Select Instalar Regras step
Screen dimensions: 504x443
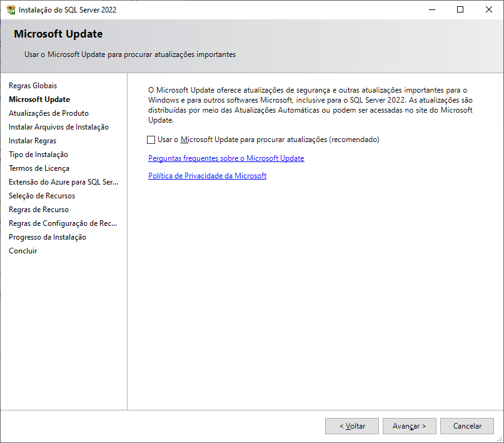[x=33, y=141]
